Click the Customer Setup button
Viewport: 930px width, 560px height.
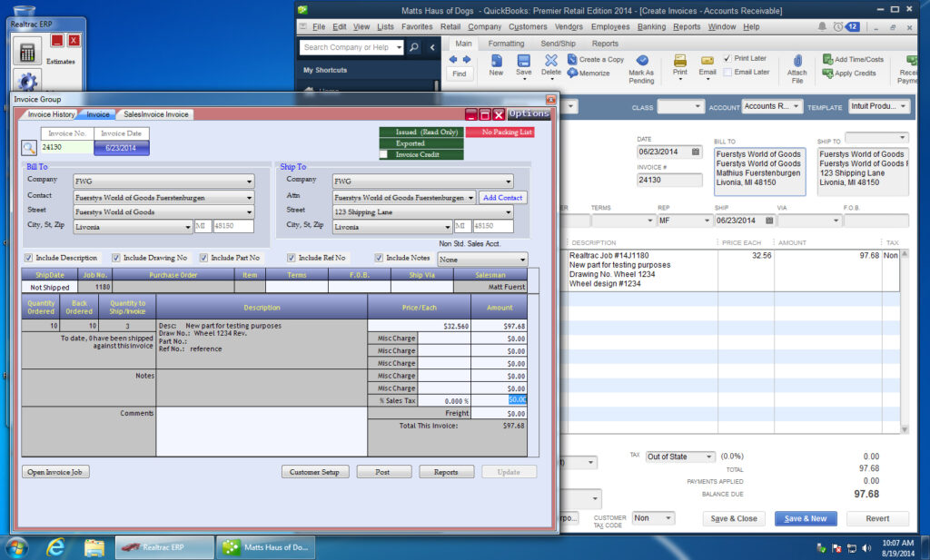click(314, 472)
